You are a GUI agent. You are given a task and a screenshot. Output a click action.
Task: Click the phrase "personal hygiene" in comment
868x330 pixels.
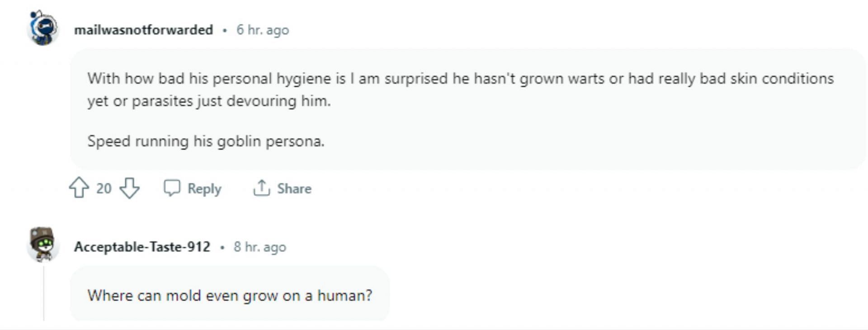point(272,79)
